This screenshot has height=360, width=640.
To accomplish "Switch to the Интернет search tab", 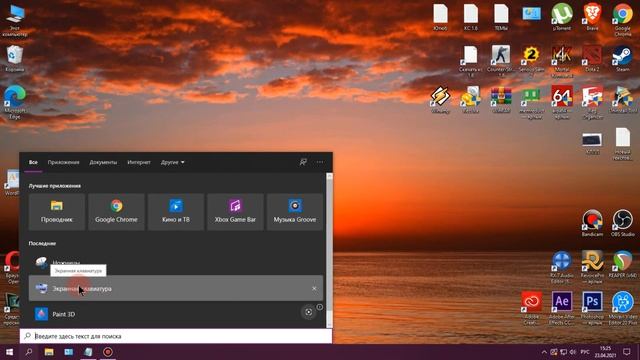I will click(139, 162).
